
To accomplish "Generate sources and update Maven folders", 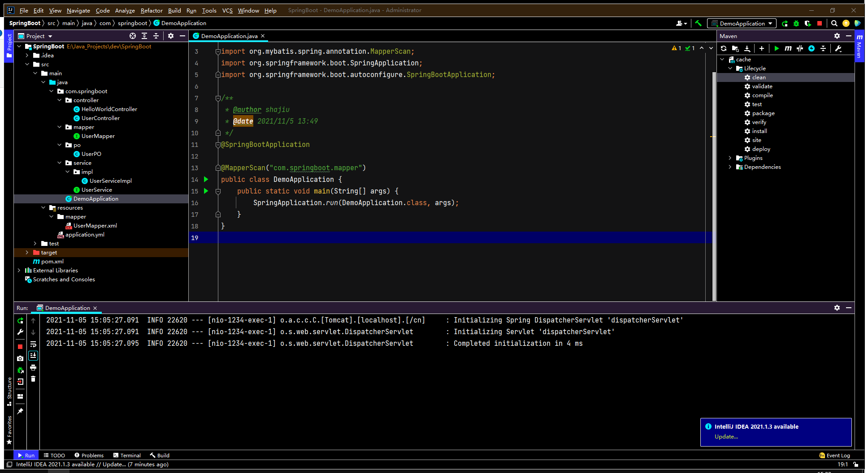I will pos(735,48).
